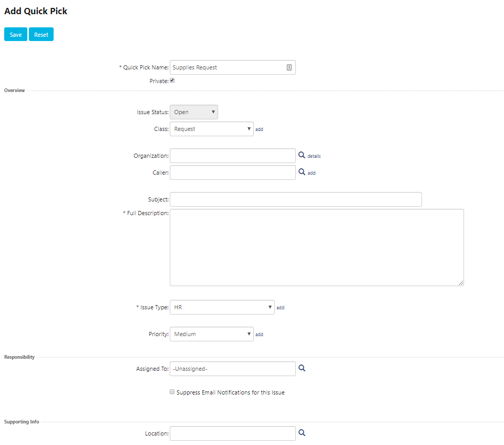Enable Suppress Email Notifications checkbox

[172, 391]
